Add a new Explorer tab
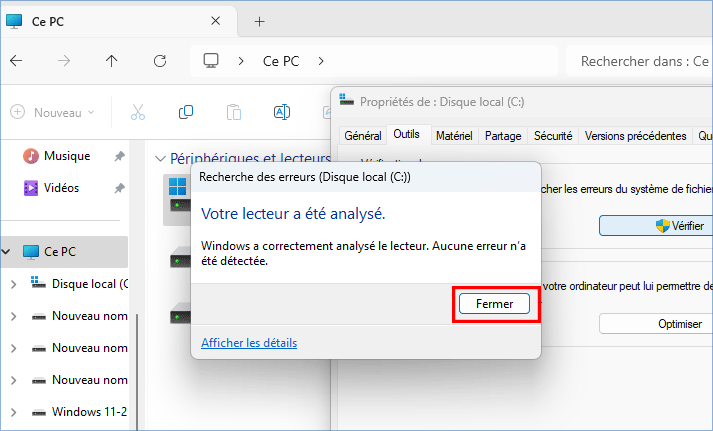This screenshot has height=431, width=713. [x=260, y=21]
